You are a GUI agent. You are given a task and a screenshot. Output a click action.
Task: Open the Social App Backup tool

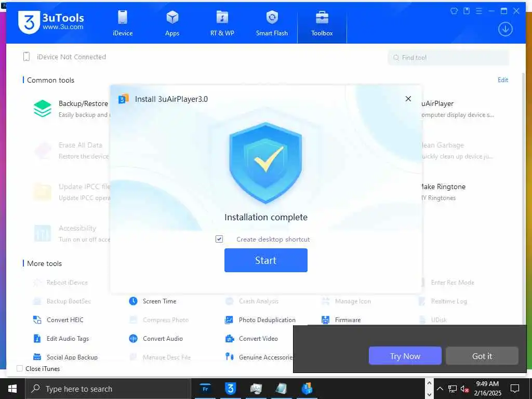pos(65,357)
